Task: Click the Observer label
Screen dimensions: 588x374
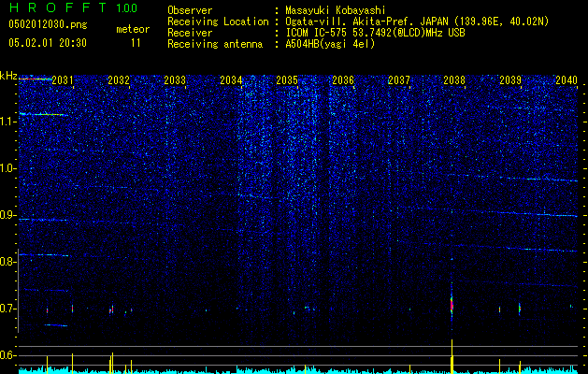Action: [x=190, y=10]
